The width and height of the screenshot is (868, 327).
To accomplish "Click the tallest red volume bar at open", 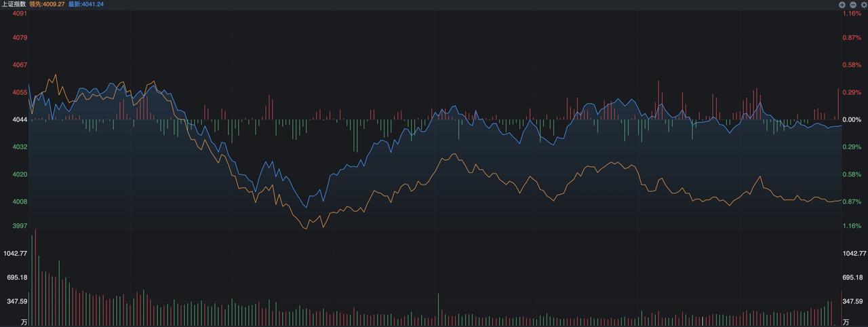I will [x=35, y=277].
